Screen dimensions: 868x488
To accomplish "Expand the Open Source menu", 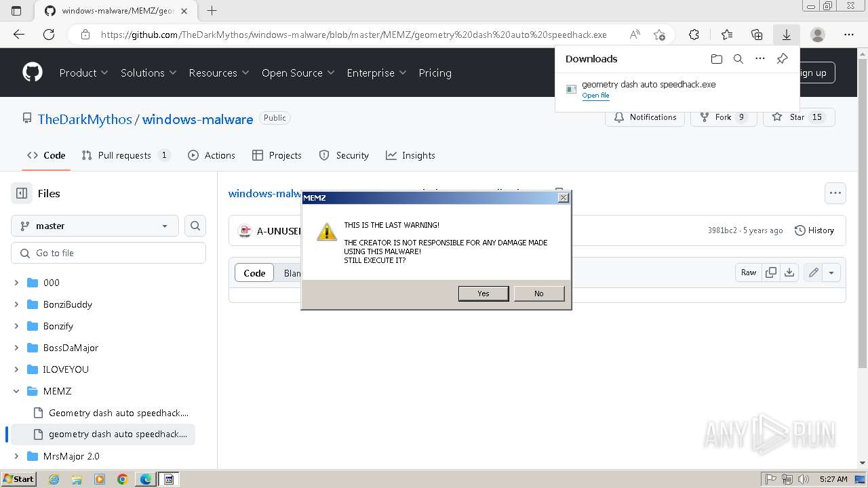I will [x=298, y=73].
